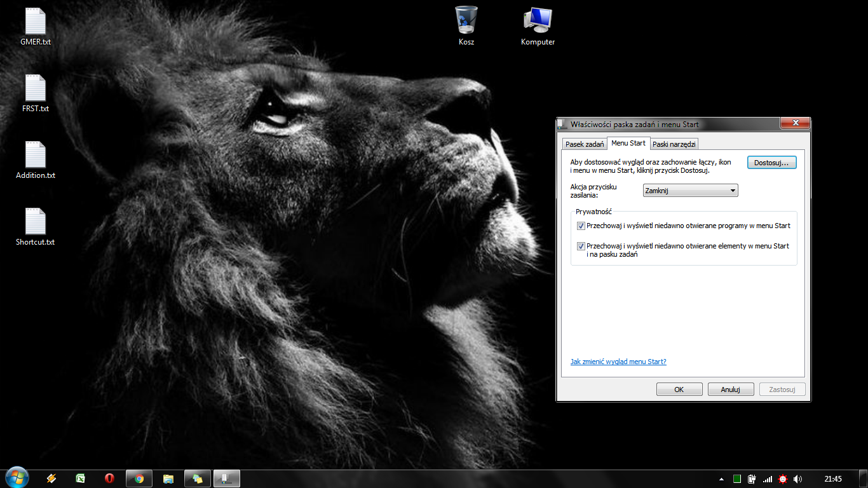
Task: Open the Windows Start menu orb
Action: click(x=16, y=478)
